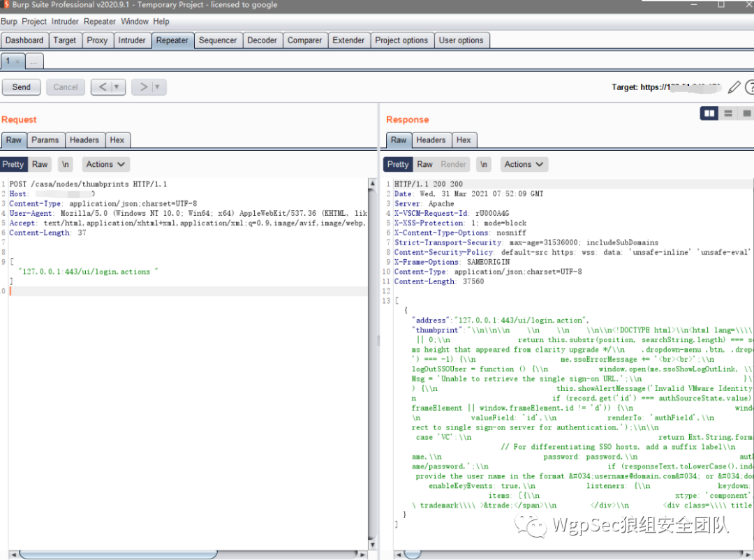Screen dimensions: 754x560
Task: Click request horizontal scrollbar thumb
Action: point(118,554)
